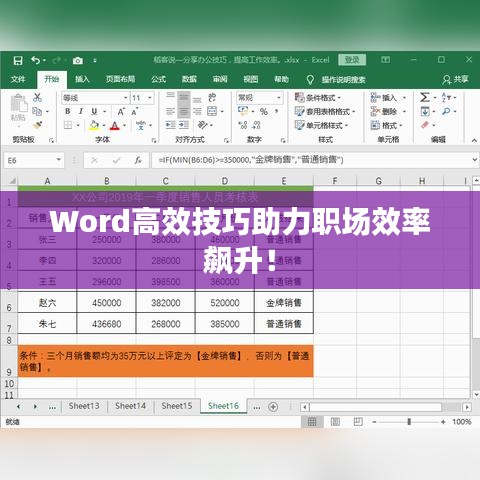This screenshot has width=480, height=480.
Task: Open font color dropdown arrow
Action: (124, 125)
